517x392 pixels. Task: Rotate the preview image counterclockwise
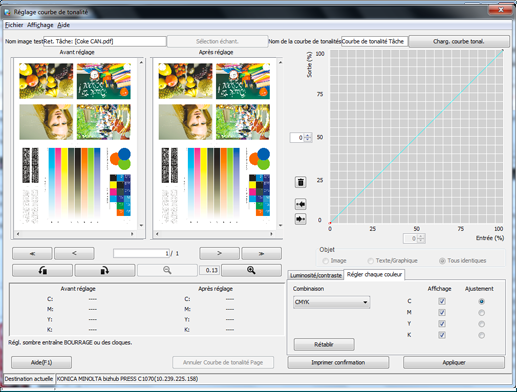(x=42, y=270)
